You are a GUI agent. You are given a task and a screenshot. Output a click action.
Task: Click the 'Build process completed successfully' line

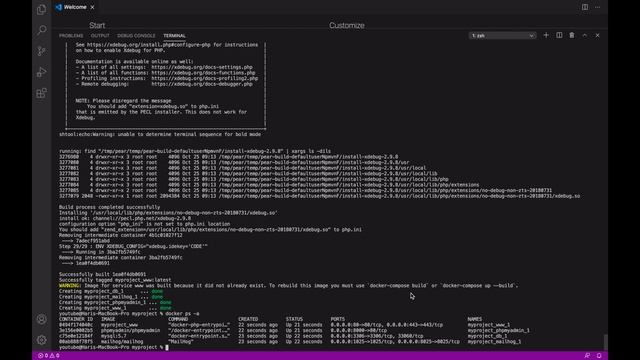point(109,207)
